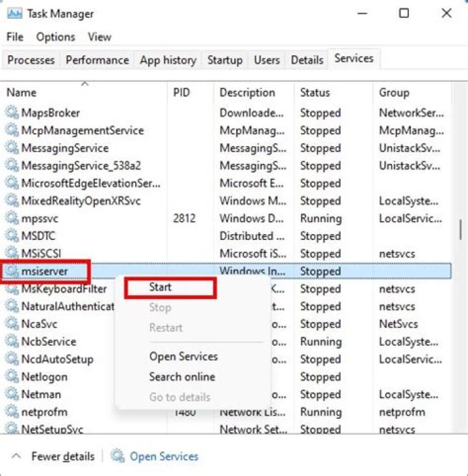Click PID value 2812
The image size is (468, 476).
coord(184,218)
